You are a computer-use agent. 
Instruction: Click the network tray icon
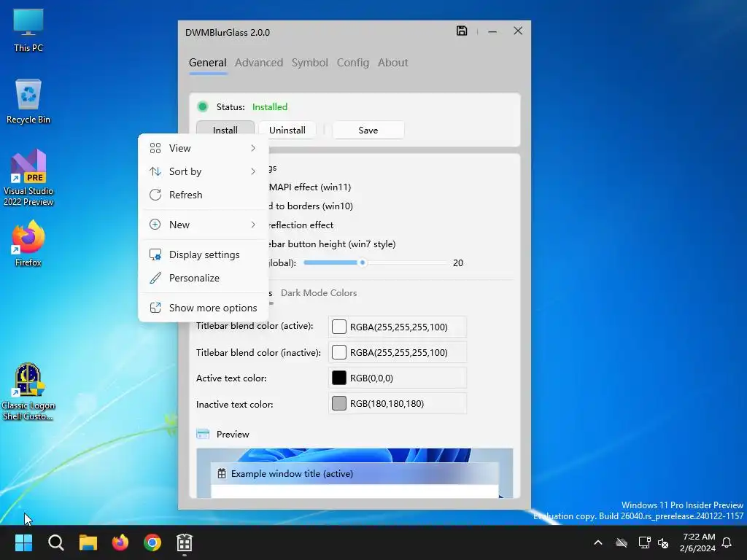click(645, 542)
